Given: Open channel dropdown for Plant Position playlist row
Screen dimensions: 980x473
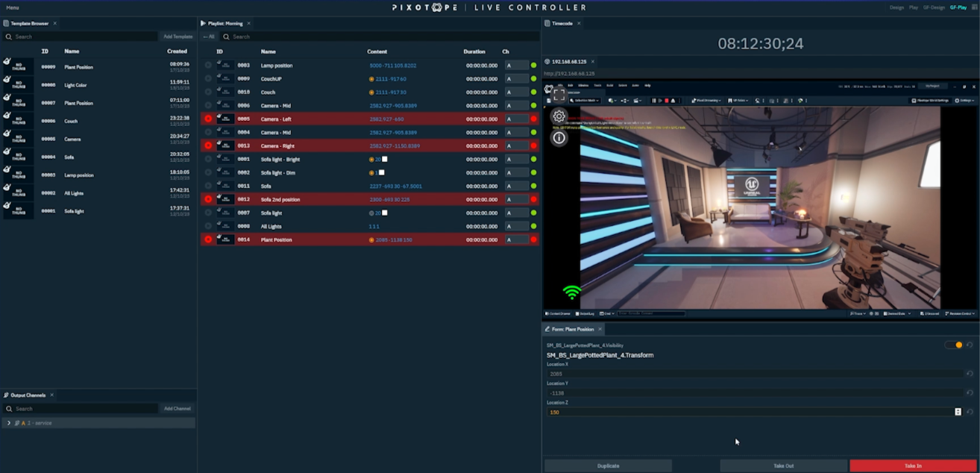Looking at the screenshot, I should [x=516, y=240].
